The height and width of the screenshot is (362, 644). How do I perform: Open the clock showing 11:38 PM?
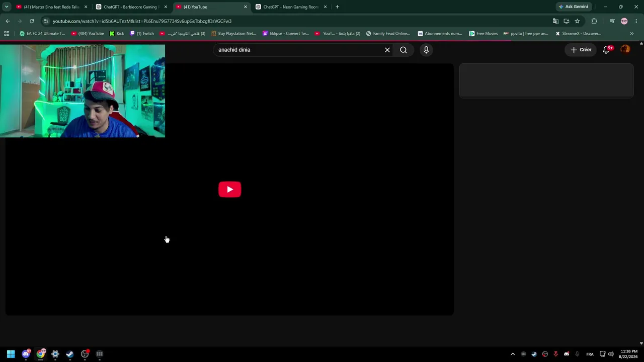tap(629, 354)
